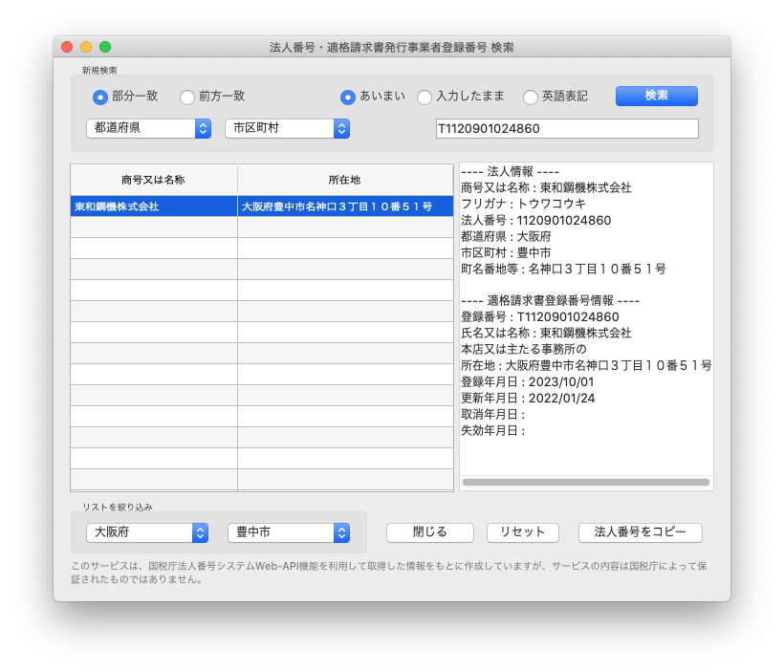Open the 市区町村 dropdown in search panel
Viewport: 784px width, 672px height.
point(287,128)
